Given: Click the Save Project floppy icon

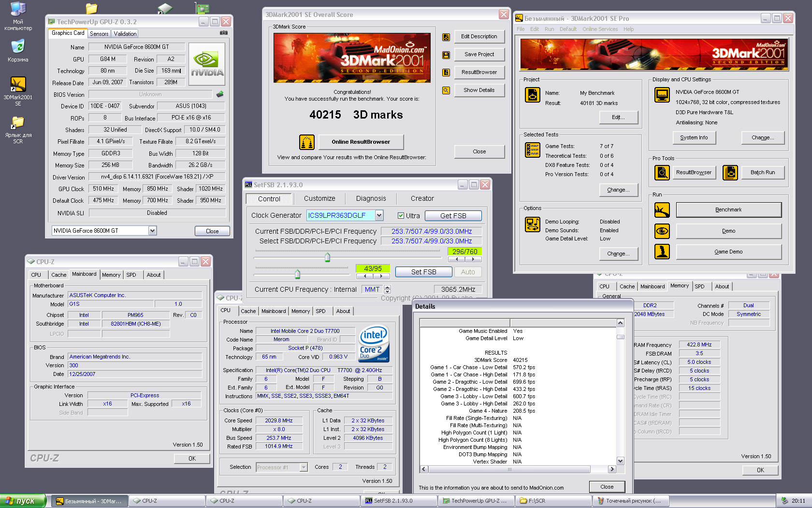Looking at the screenshot, I should click(x=446, y=55).
